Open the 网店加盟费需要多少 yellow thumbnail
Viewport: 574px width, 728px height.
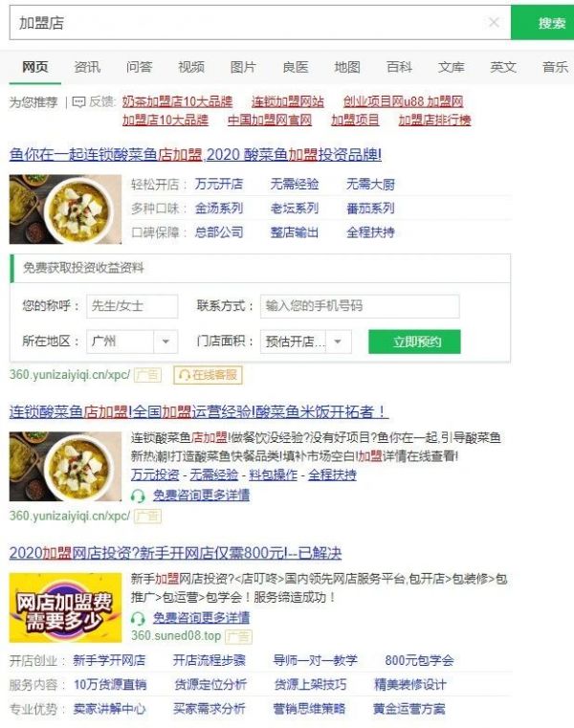point(65,607)
